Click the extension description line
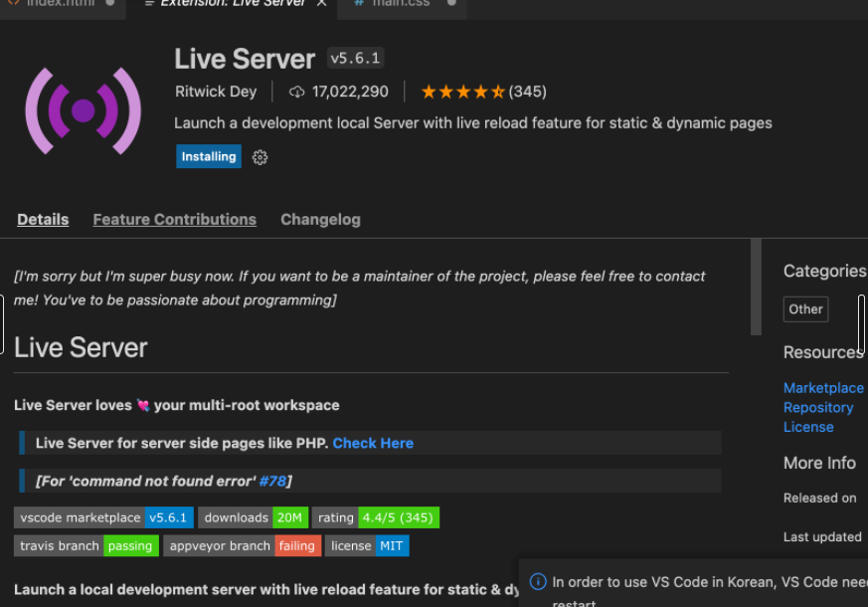Viewport: 868px width, 607px height. 472,123
